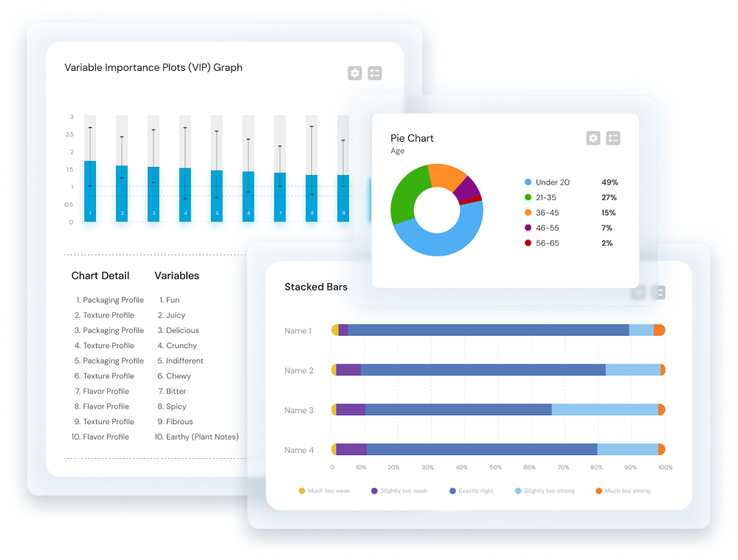Click the red 56-65 legend dot
This screenshot has width=738, height=560.
tap(528, 243)
